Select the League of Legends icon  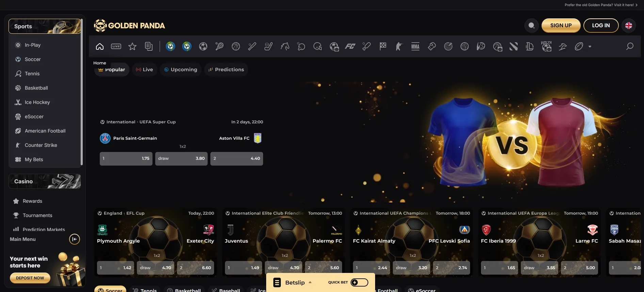(x=530, y=46)
